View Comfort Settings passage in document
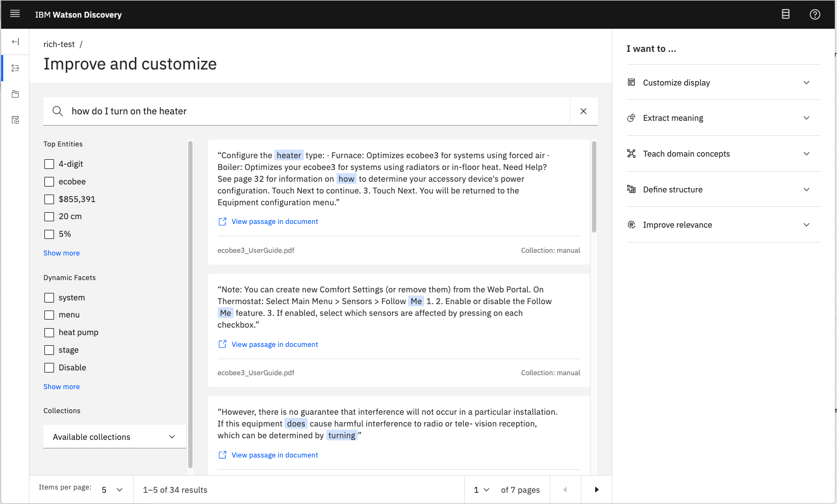Viewport: 837px width, 504px height. click(274, 344)
